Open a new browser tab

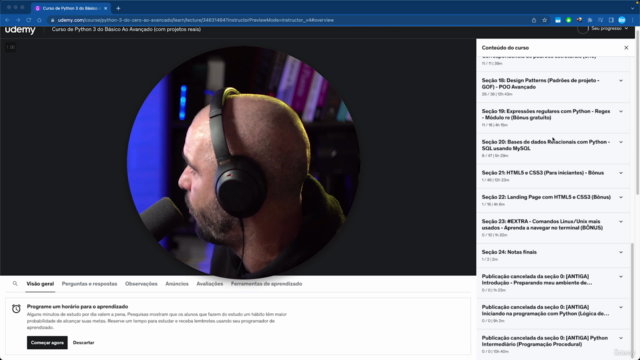tap(118, 8)
